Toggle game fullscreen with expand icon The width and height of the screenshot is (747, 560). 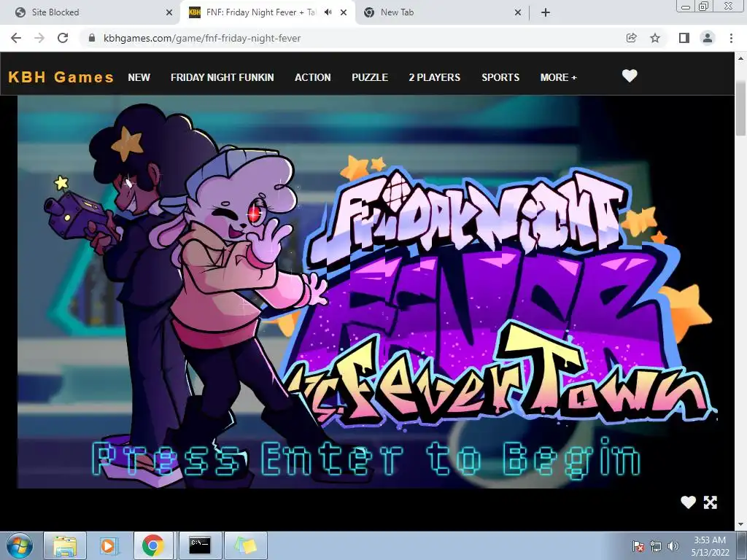click(711, 502)
